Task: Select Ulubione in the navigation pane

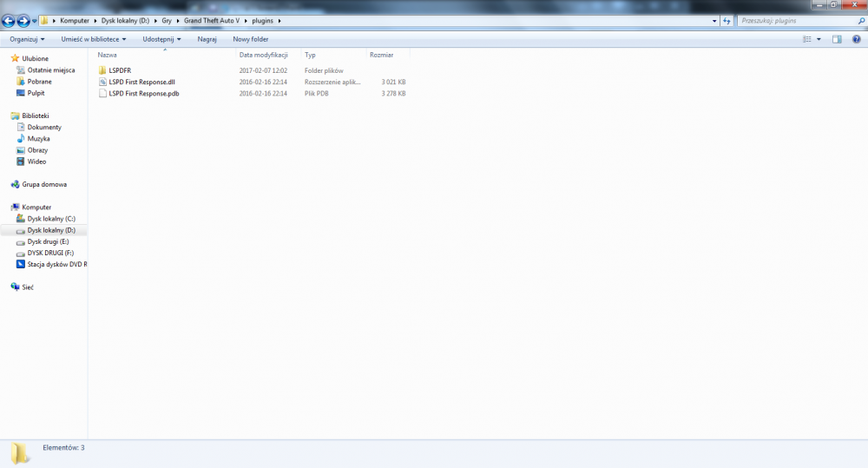Action: 35,59
